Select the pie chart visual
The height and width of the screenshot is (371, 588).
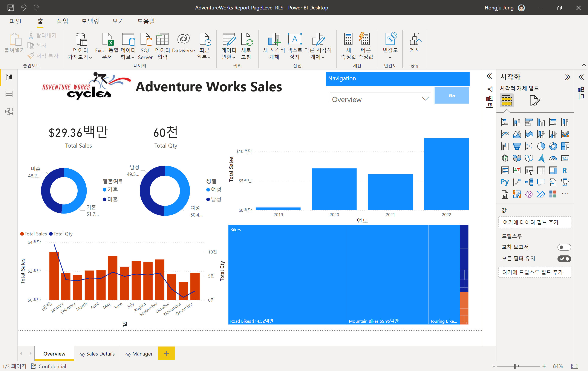pyautogui.click(x=541, y=146)
